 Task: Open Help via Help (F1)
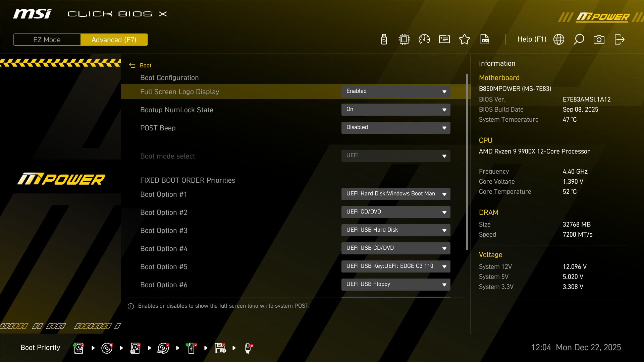point(532,39)
